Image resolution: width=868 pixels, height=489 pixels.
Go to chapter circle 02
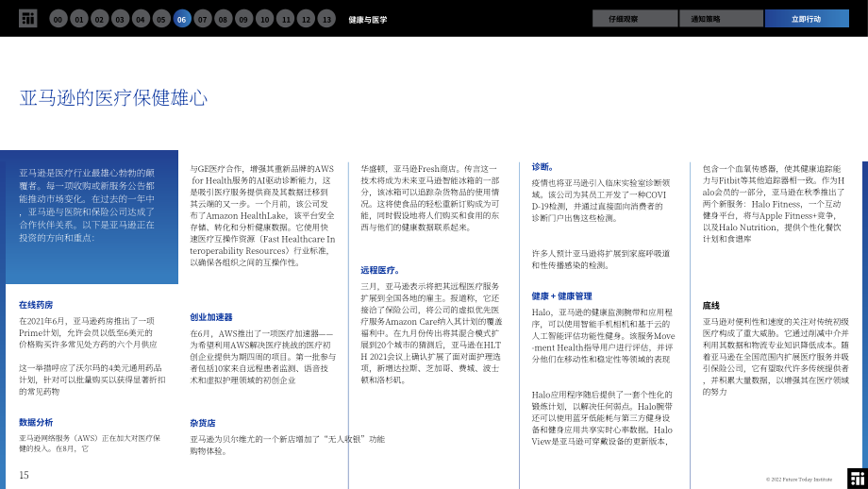tap(100, 19)
